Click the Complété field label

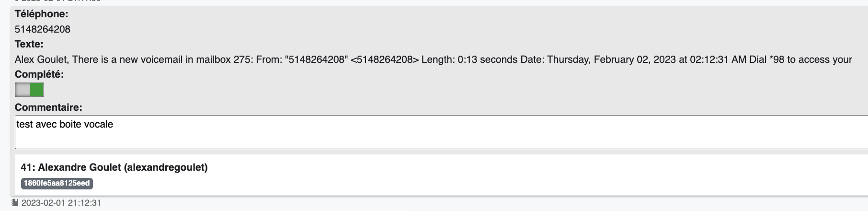coord(39,74)
